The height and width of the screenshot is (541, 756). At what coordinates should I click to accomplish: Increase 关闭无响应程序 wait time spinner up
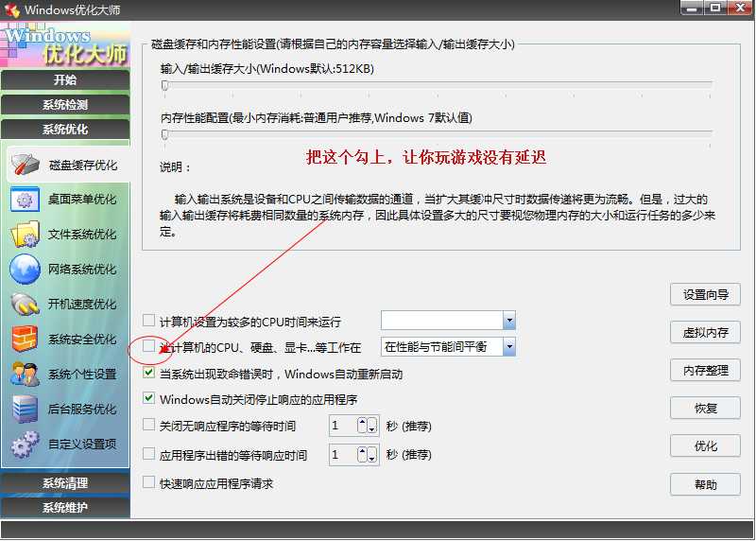(363, 426)
